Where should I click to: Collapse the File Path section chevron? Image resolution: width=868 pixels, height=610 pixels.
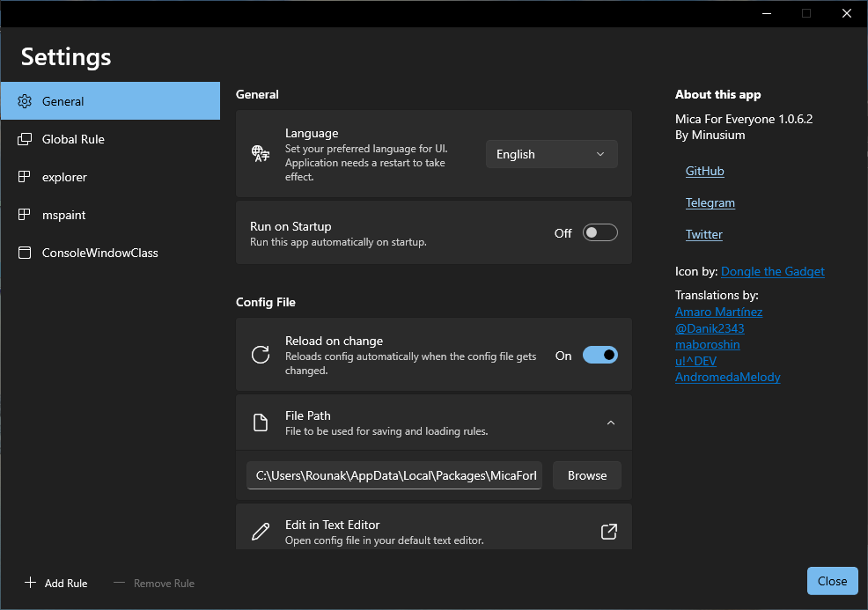[611, 423]
